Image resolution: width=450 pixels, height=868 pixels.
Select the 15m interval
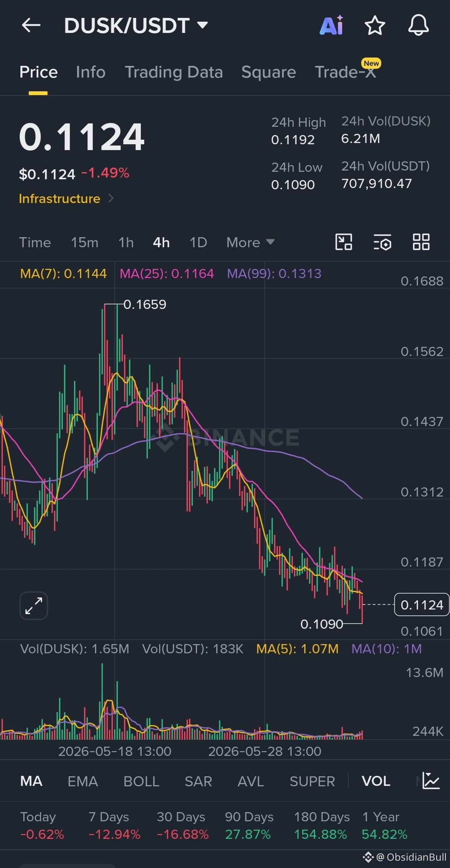pyautogui.click(x=85, y=242)
